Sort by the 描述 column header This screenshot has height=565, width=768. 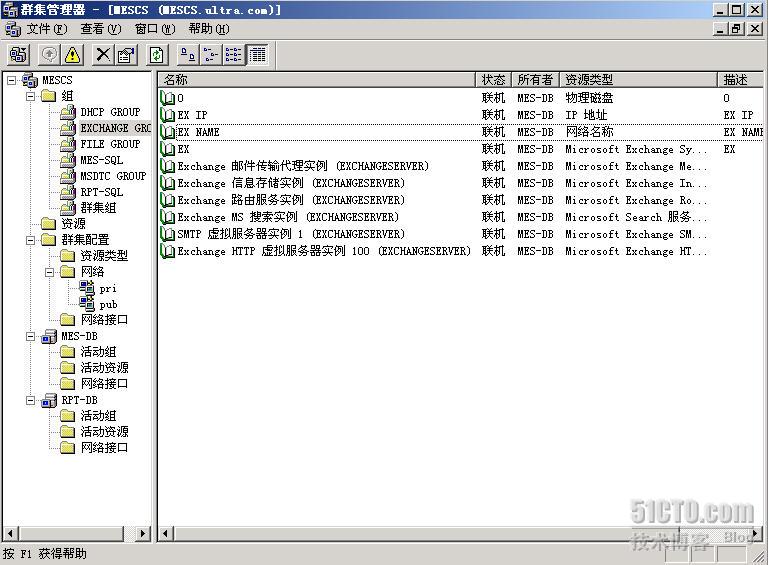coord(740,79)
